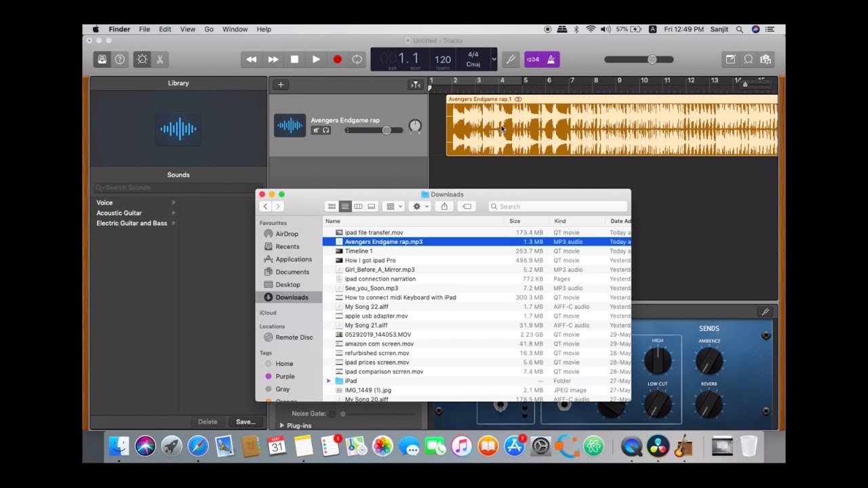The image size is (868, 488).
Task: Open the Tuner icon in toolbar
Action: pyautogui.click(x=511, y=59)
